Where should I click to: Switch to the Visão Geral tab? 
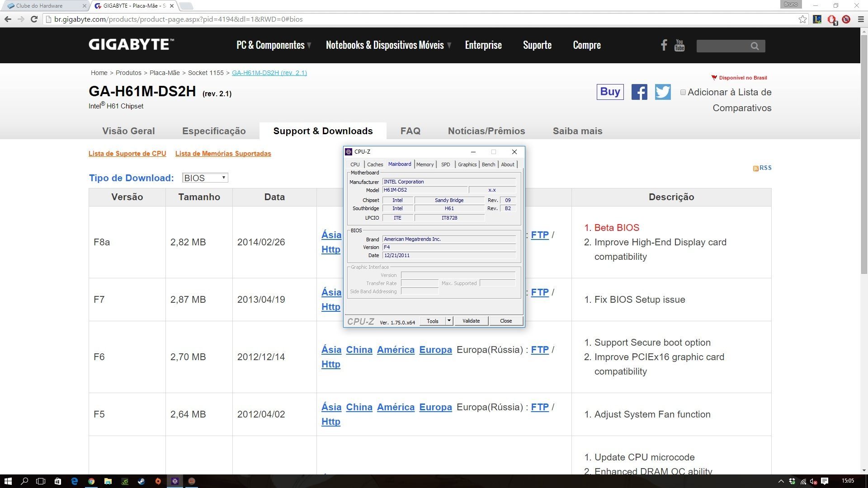(x=128, y=131)
